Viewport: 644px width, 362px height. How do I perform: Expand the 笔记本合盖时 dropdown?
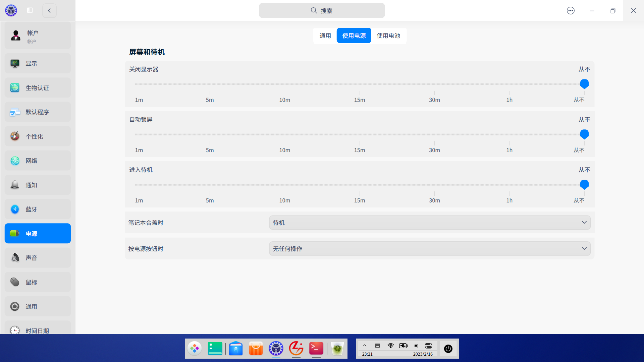click(429, 223)
